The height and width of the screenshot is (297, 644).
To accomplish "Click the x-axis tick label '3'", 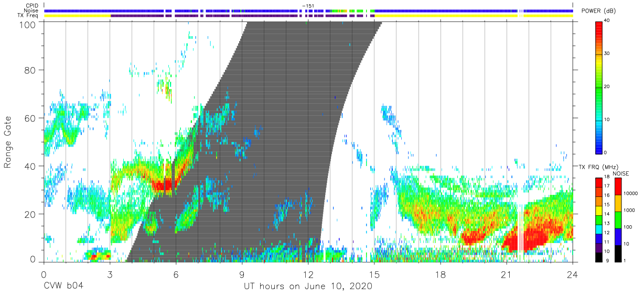I will click(x=110, y=274).
